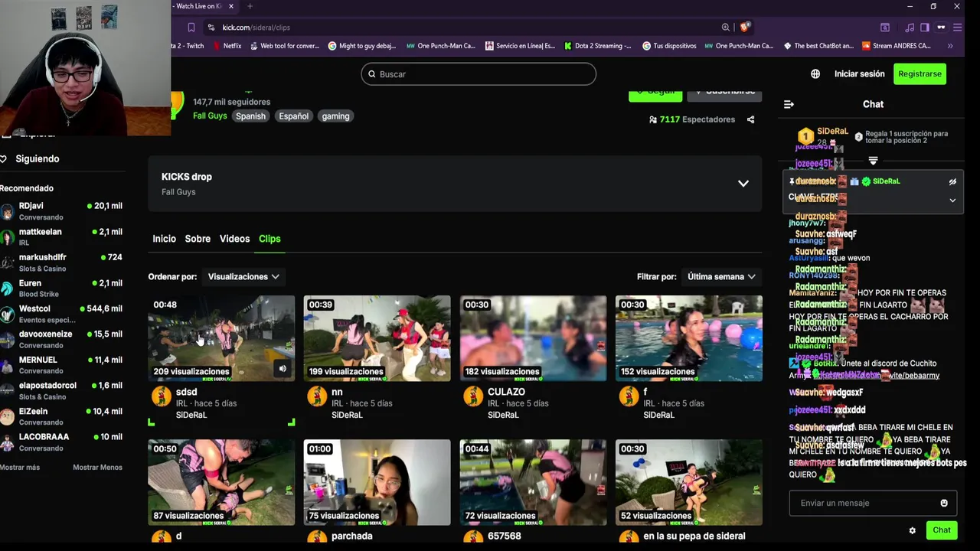Open Westcol recommended channel
Screen dimensions: 980x551
62,314
